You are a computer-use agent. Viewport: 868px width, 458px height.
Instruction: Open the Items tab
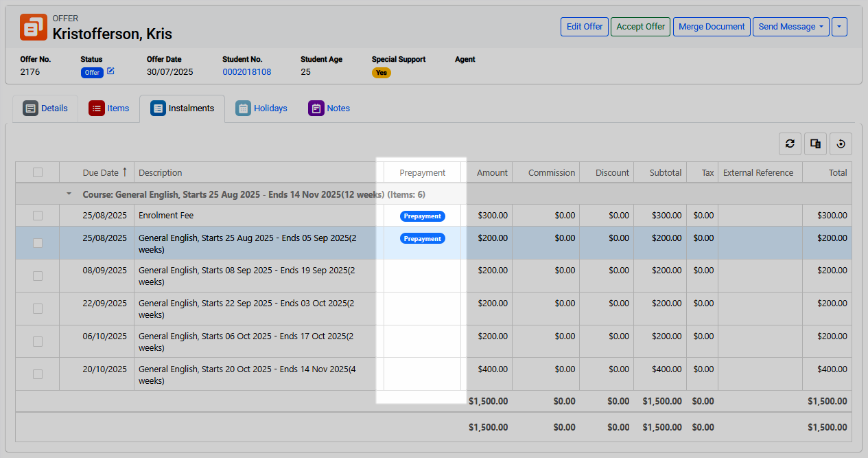coord(109,108)
